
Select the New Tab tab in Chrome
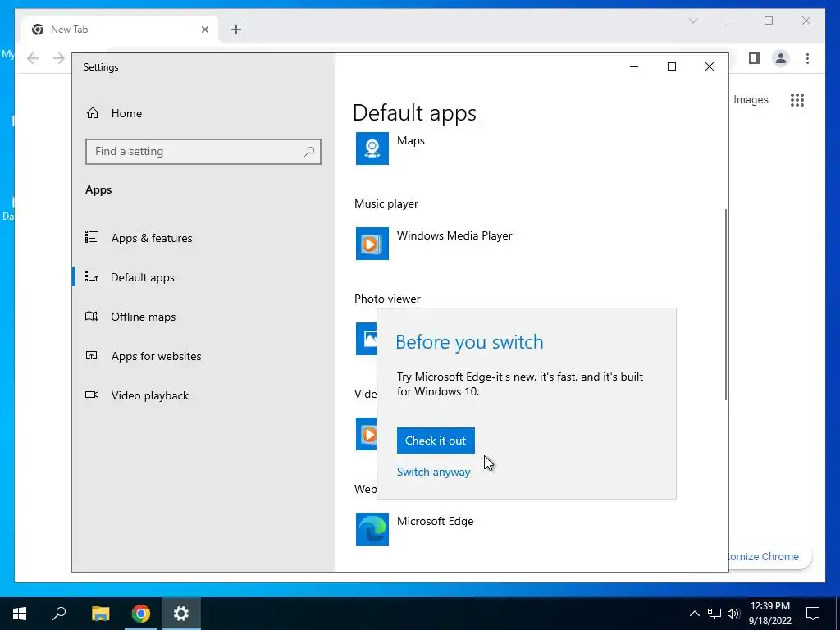[x=120, y=30]
